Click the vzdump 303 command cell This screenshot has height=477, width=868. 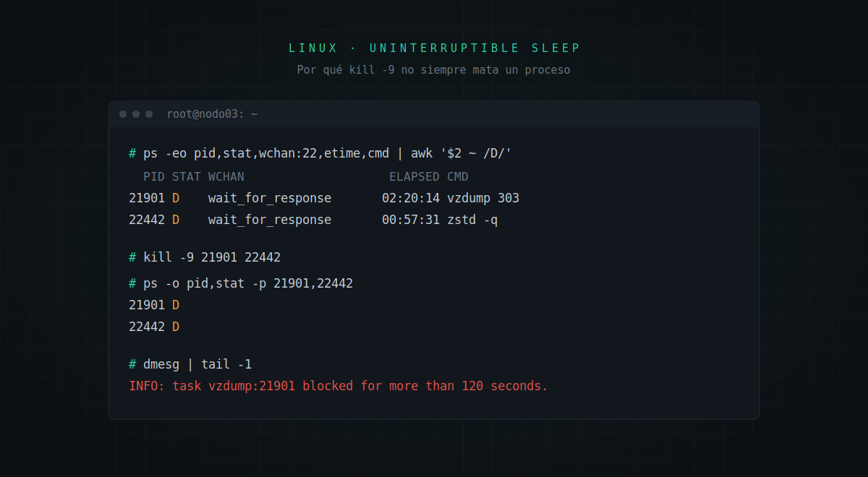[483, 198]
